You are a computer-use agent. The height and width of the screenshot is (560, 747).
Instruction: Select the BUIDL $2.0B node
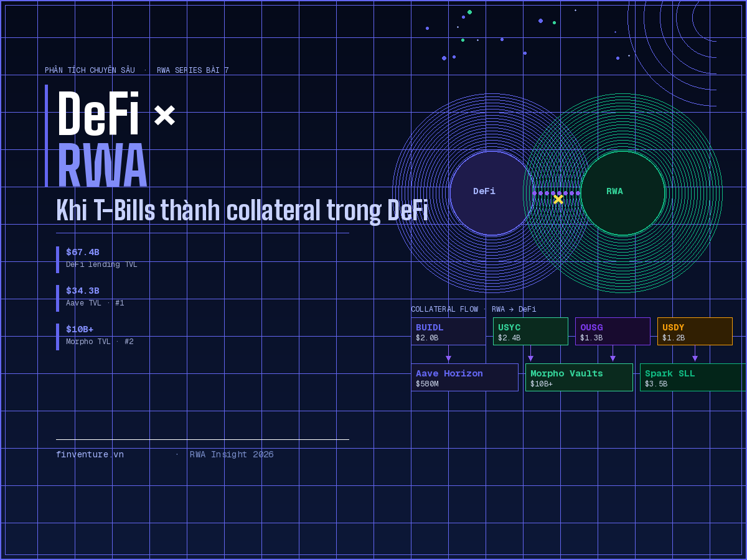pyautogui.click(x=448, y=331)
